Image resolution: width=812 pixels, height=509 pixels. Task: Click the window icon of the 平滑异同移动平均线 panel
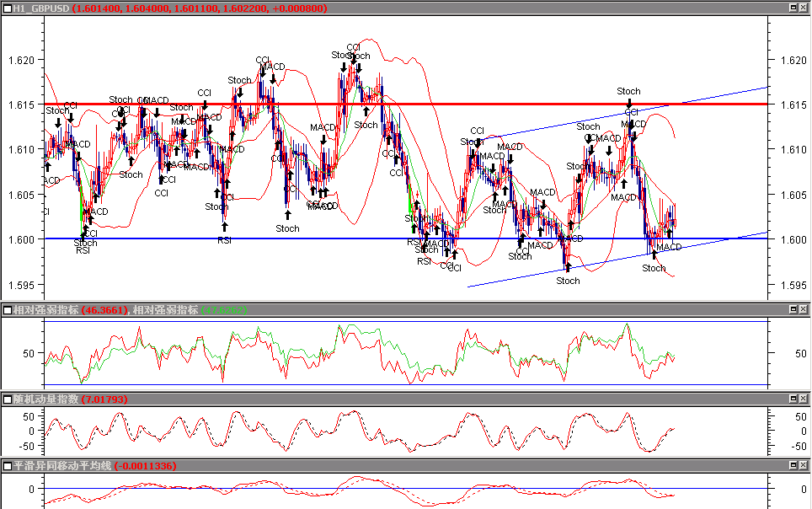click(8, 466)
